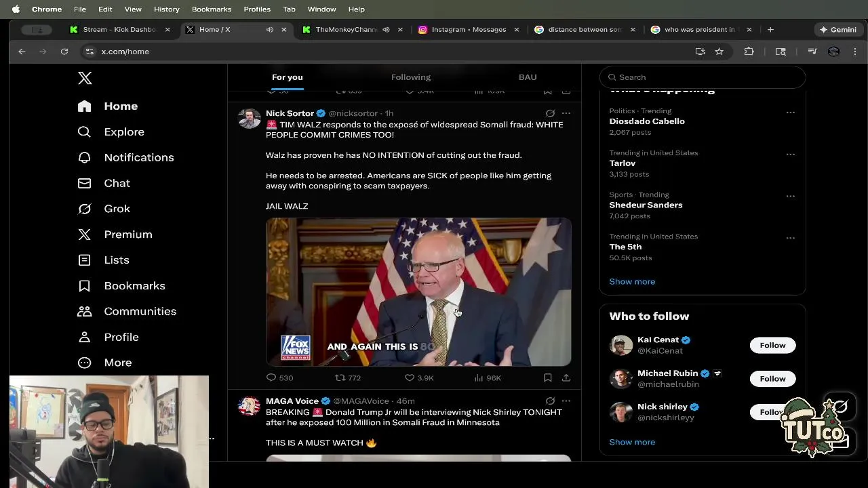This screenshot has height=488, width=868.
Task: Open options for Diosdado Cabello trend
Action: 791,113
